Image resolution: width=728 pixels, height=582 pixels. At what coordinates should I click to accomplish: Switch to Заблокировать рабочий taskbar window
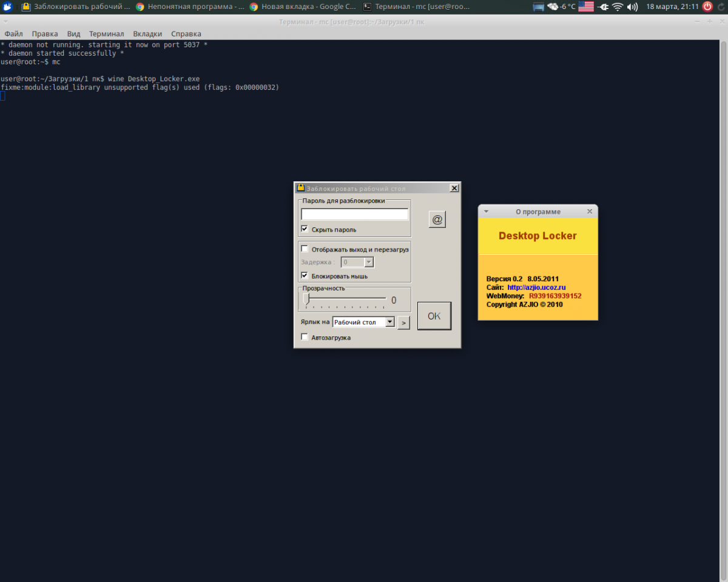75,7
